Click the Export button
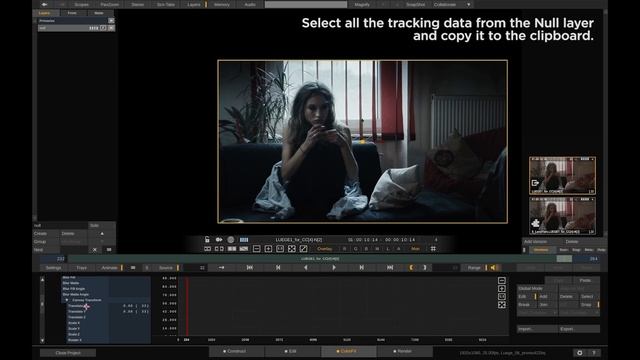Image resolution: width=640 pixels, height=360 pixels. click(x=579, y=329)
